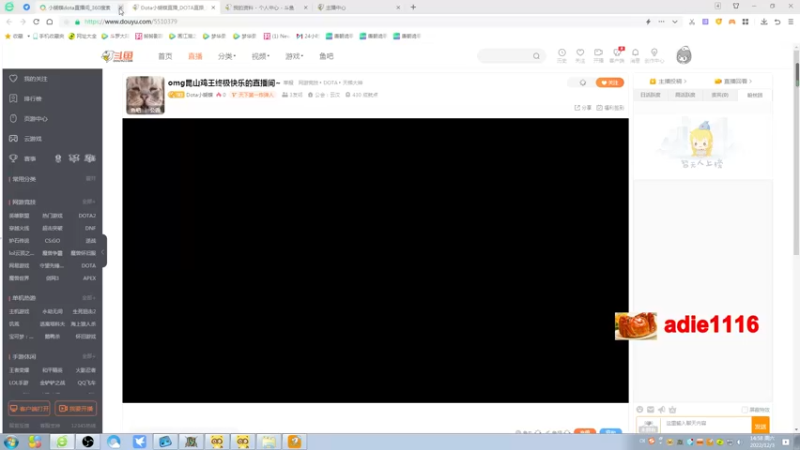Select CS:GO in sidebar categories

(52, 241)
